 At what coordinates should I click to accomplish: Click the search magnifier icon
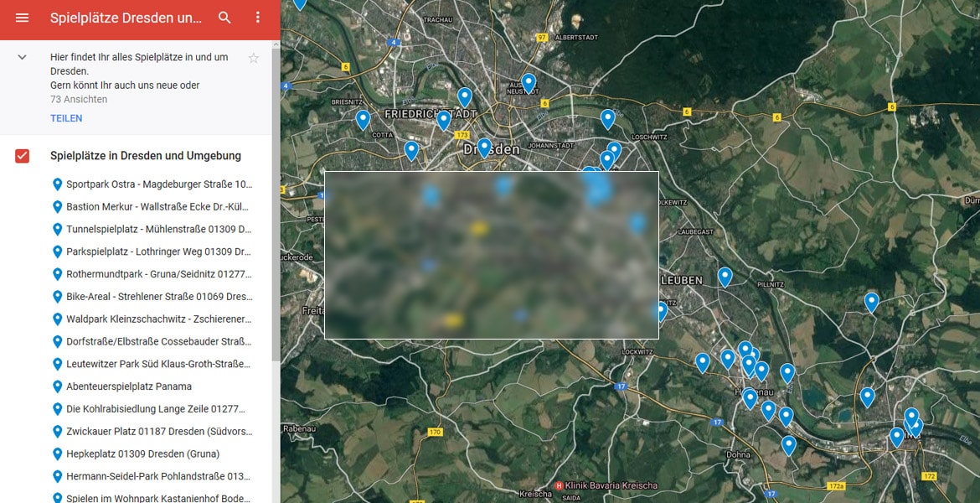coord(224,18)
